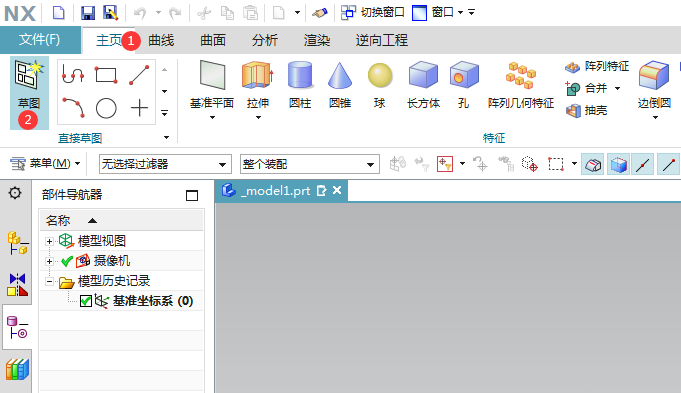Click the 拉伸 extrude tool
681x393 pixels.
click(258, 84)
